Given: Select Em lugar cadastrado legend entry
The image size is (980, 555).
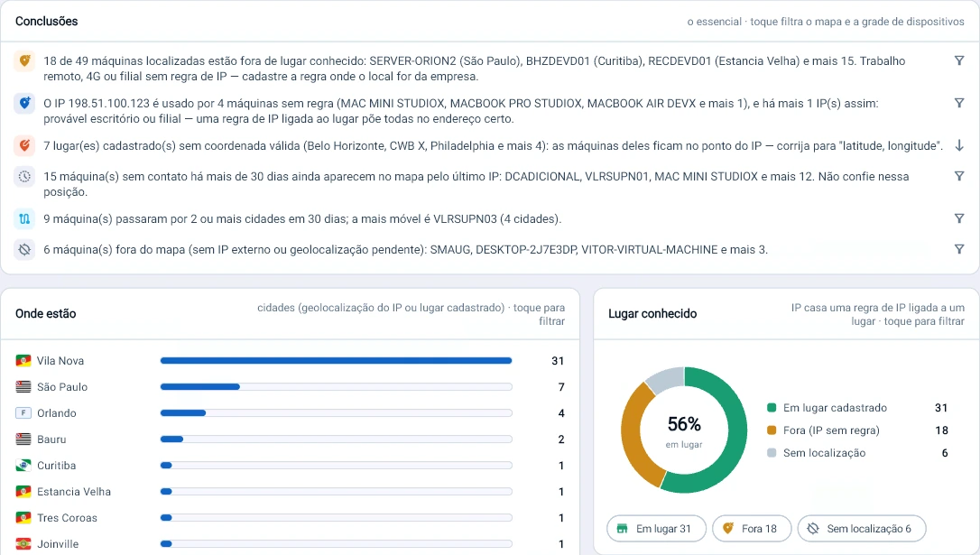Looking at the screenshot, I should [x=857, y=408].
